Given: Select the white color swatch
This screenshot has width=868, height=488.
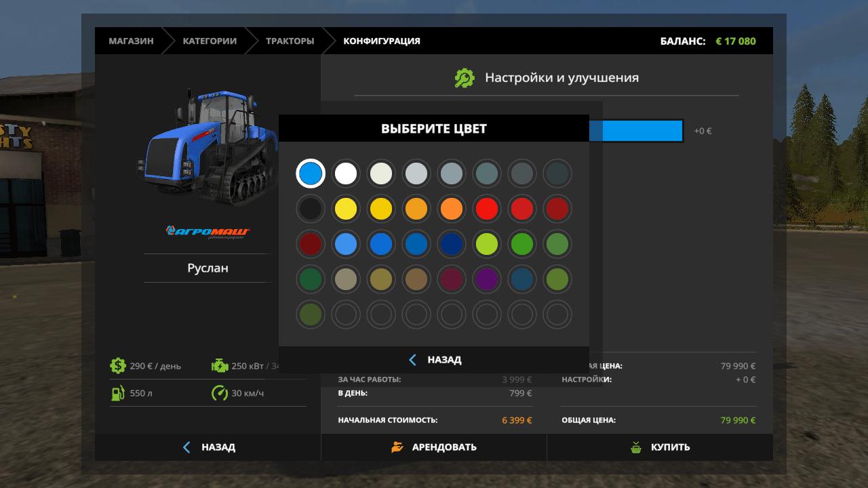Looking at the screenshot, I should (x=346, y=174).
